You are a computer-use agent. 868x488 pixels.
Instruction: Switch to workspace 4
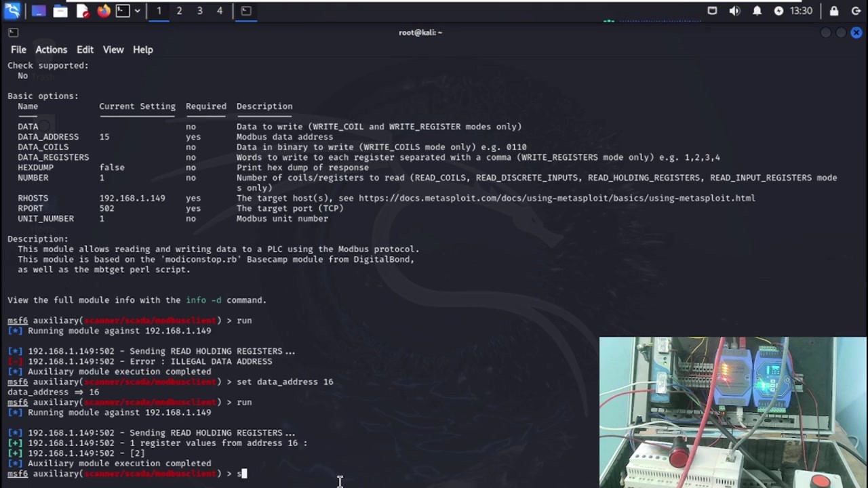pos(220,11)
